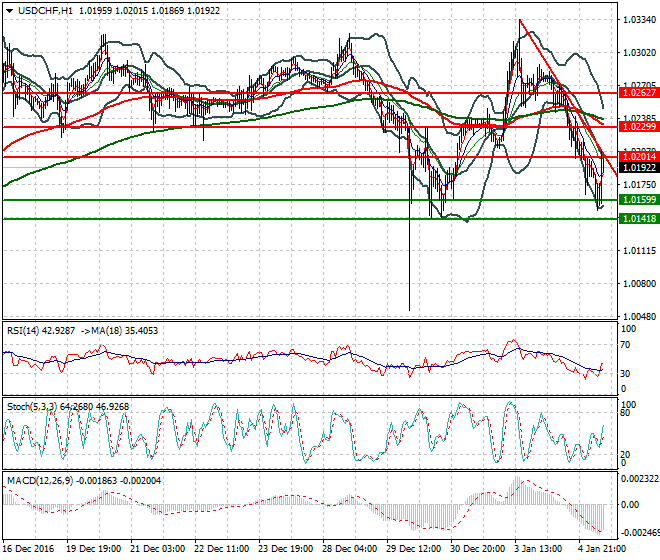Select the green 1.01599 support level label

(x=639, y=200)
